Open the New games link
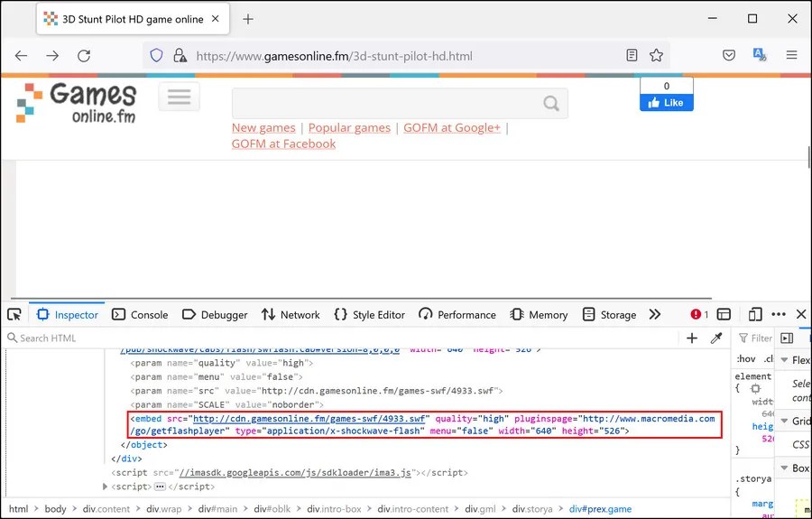 [x=263, y=128]
